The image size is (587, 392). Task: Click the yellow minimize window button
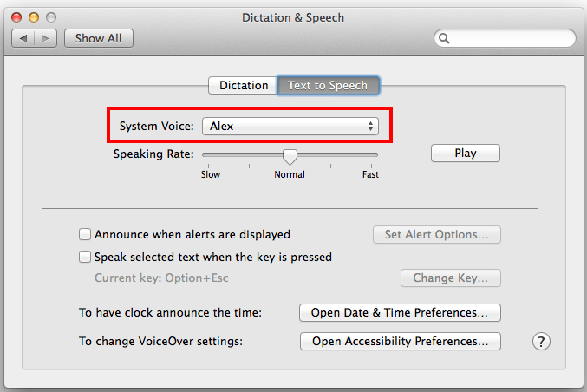pyautogui.click(x=34, y=17)
